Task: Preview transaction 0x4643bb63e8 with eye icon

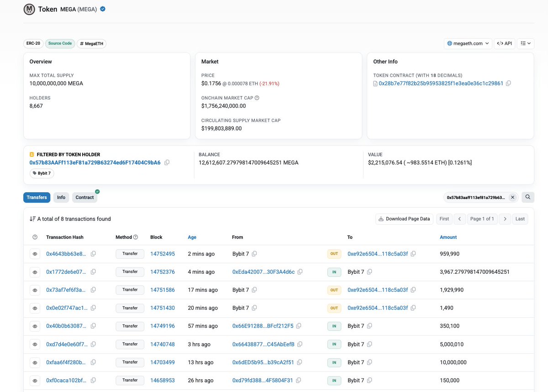Action: 35,254
